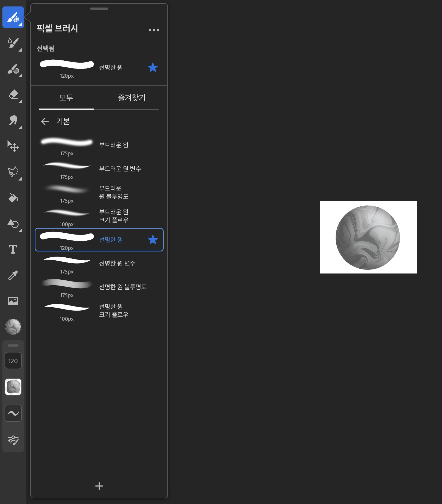This screenshot has height=504, width=442.
Task: Select the Shapes tool
Action: pyautogui.click(x=13, y=224)
